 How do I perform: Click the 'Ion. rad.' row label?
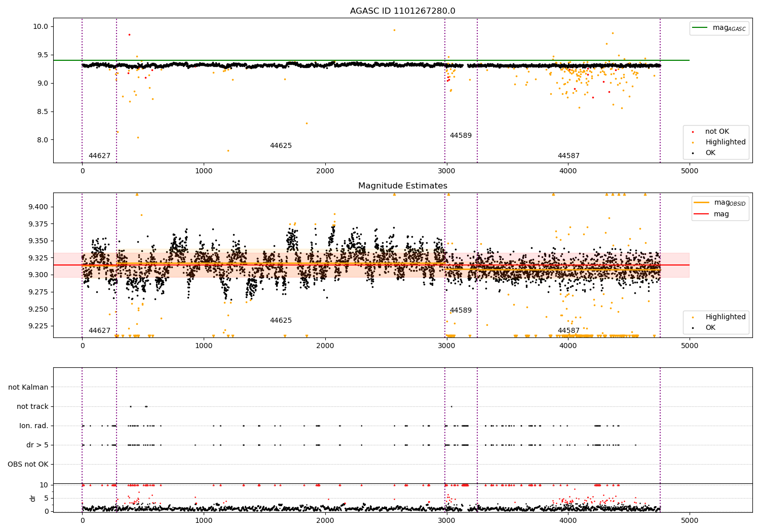click(x=34, y=426)
